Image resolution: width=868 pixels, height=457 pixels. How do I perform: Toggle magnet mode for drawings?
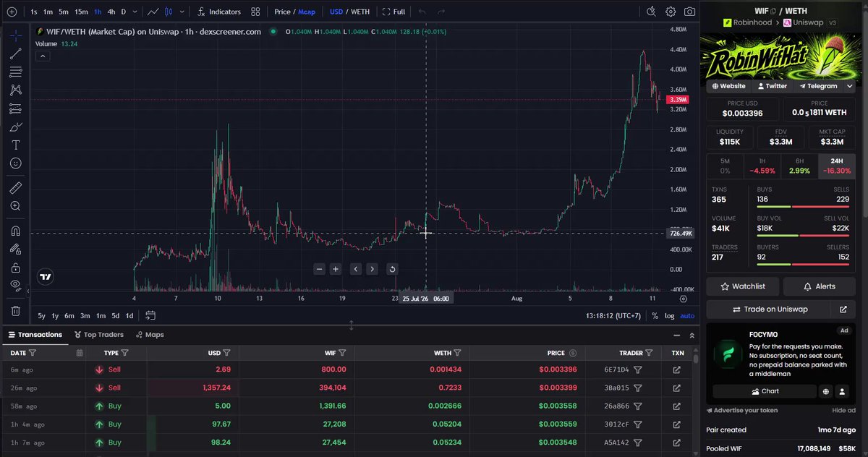[x=15, y=231]
